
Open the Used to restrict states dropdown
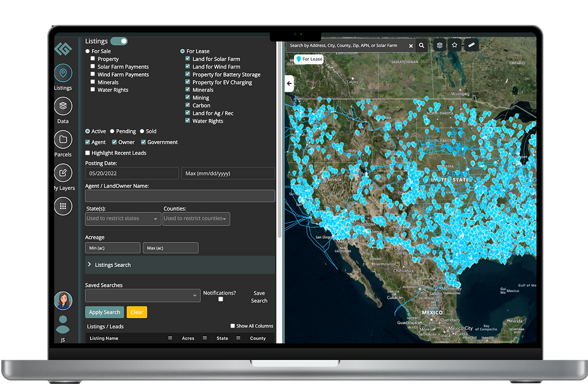122,218
